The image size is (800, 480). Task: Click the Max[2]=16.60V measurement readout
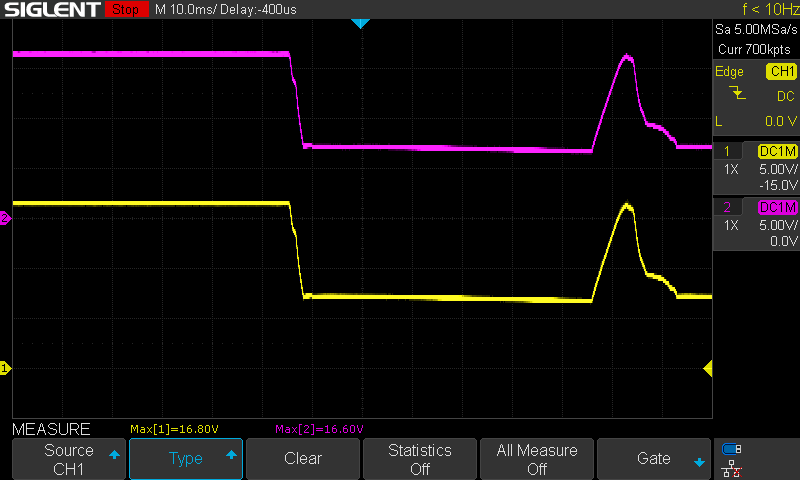319,429
